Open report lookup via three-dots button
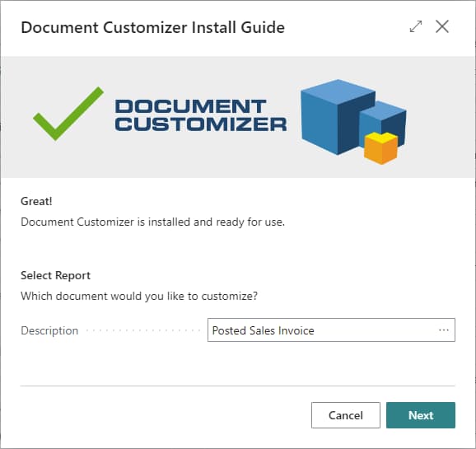Screen dimensions: 476x449 click(x=444, y=330)
